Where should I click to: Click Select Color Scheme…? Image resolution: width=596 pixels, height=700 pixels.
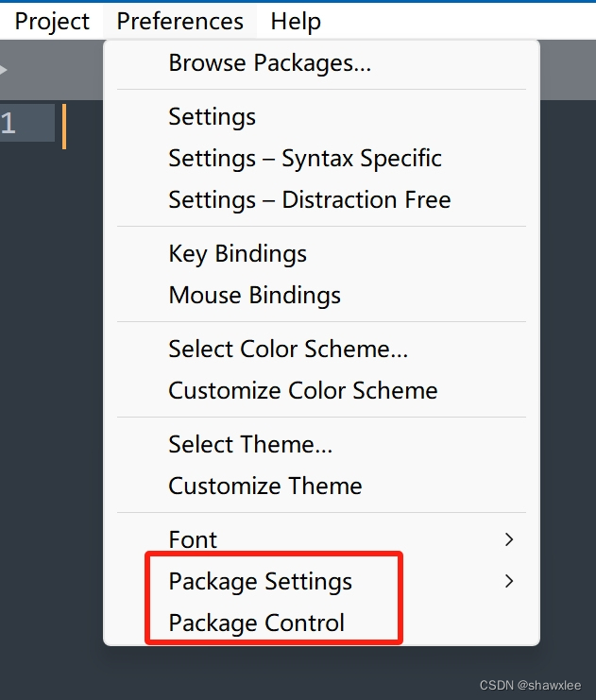pos(321,349)
